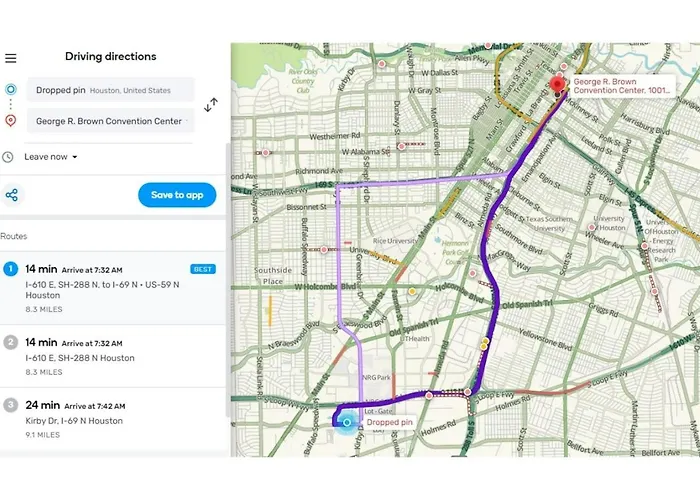Click the red destination marker icon in sidebar
This screenshot has height=500, width=700.
click(x=10, y=121)
